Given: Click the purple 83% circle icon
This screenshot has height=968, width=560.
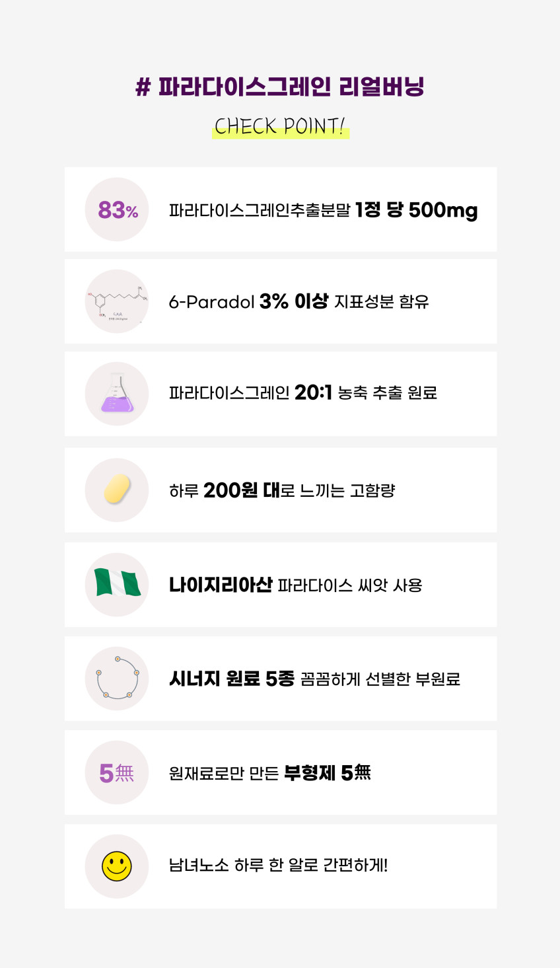Looking at the screenshot, I should [117, 209].
